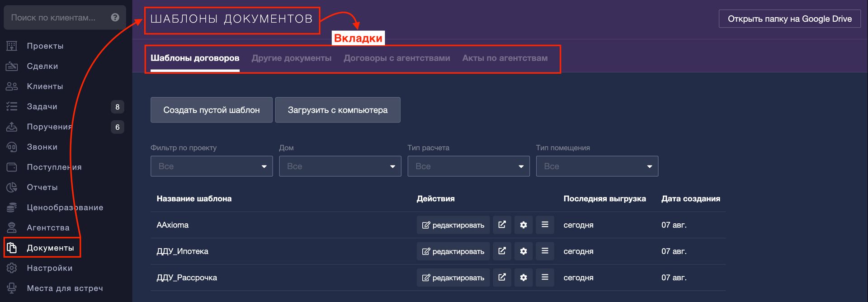Click the Проекты icon in sidebar

click(x=12, y=46)
